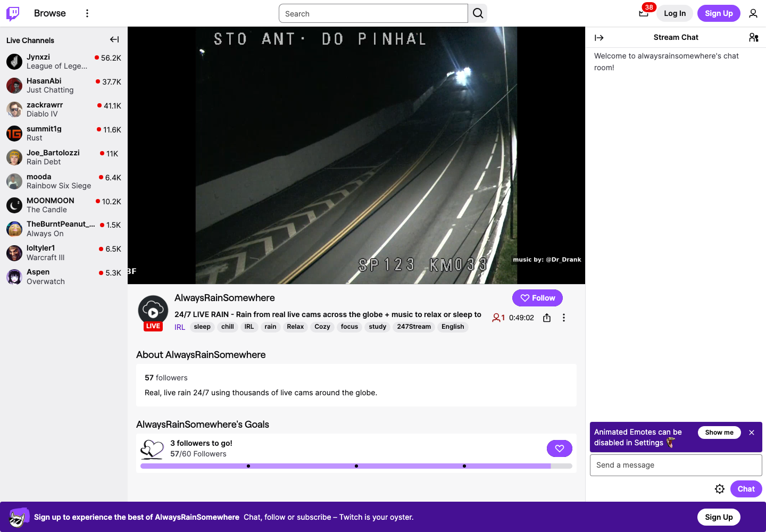The height and width of the screenshot is (532, 766).
Task: Click the Log In button
Action: pos(675,13)
